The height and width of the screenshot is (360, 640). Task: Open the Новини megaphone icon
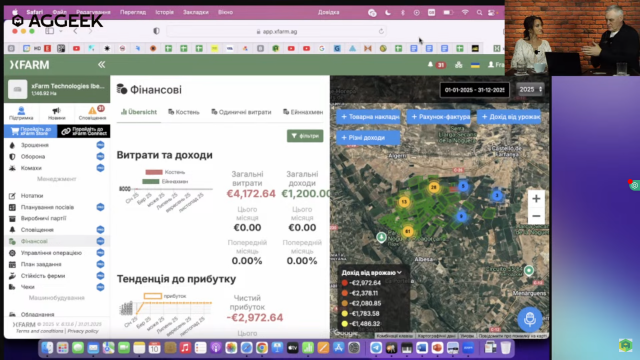click(x=56, y=113)
